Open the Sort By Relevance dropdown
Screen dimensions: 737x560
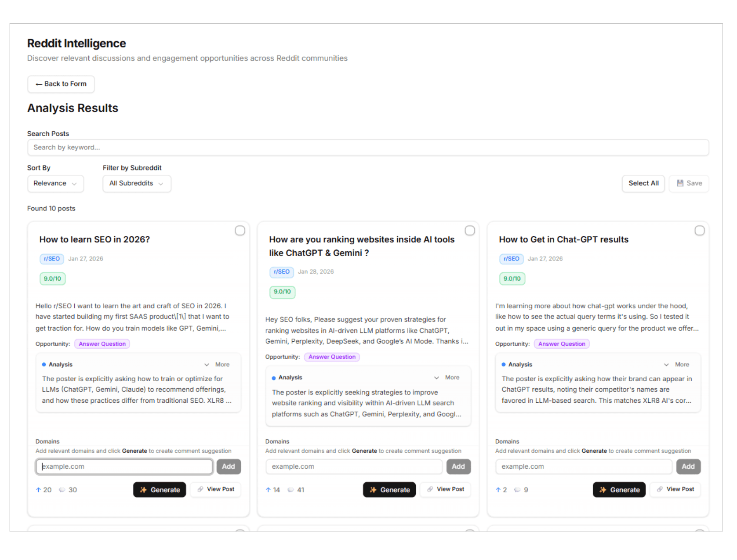55,184
